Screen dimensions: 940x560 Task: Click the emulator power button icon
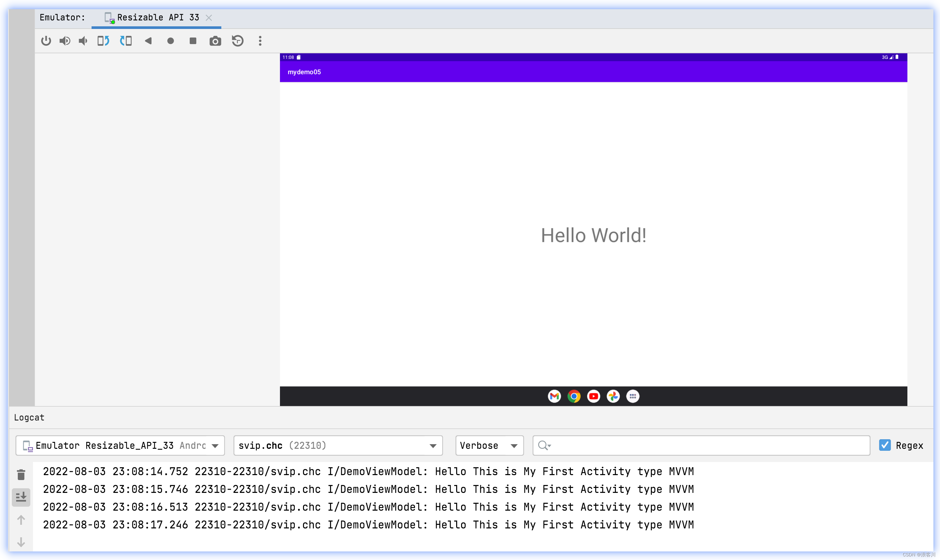tap(46, 41)
